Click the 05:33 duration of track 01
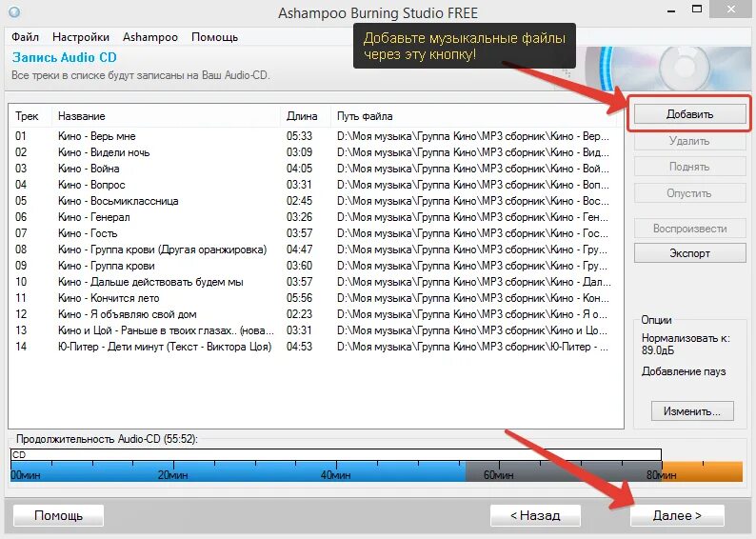756x539 pixels. tap(299, 136)
